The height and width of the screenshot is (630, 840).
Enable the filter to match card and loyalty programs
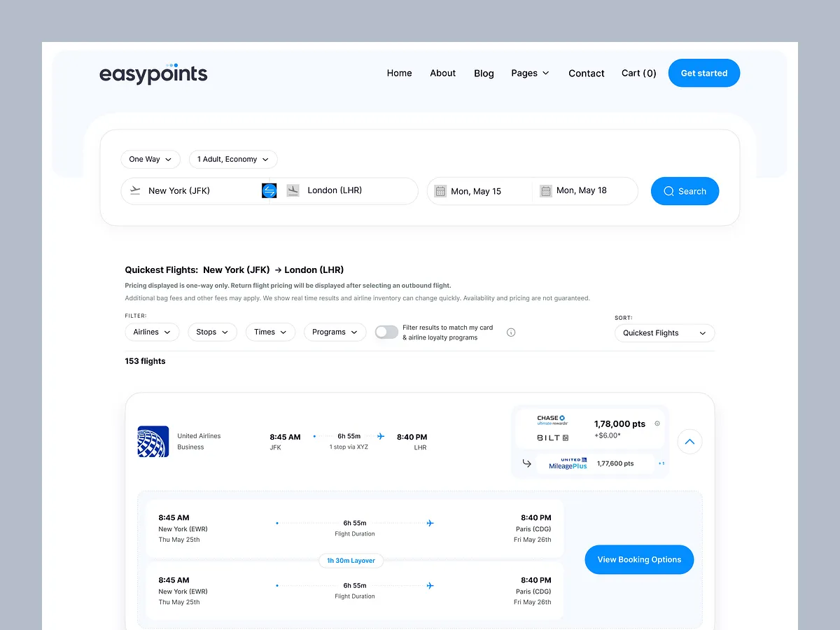386,332
